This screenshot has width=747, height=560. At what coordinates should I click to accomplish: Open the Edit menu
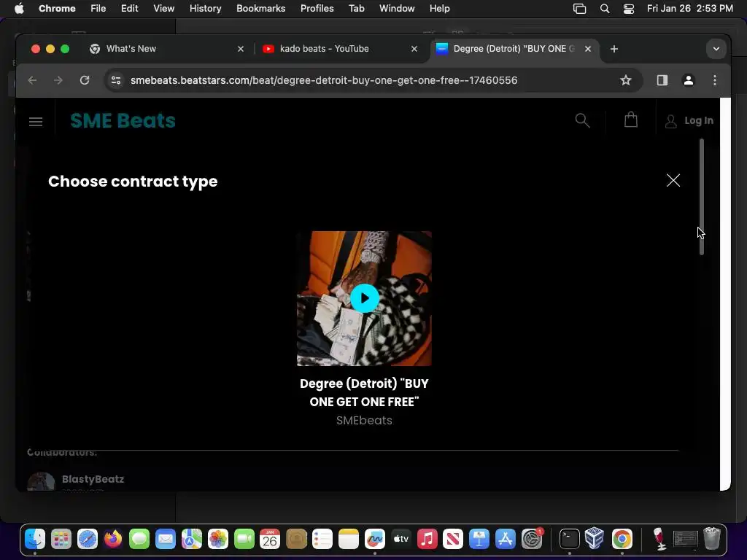[x=129, y=8]
